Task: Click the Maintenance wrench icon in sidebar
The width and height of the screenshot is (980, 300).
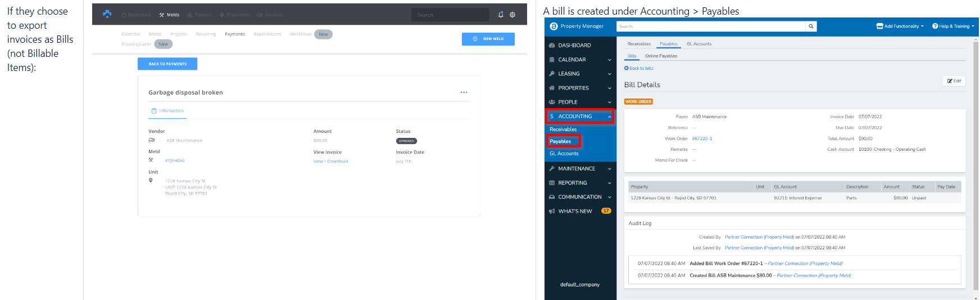Action: (552, 168)
